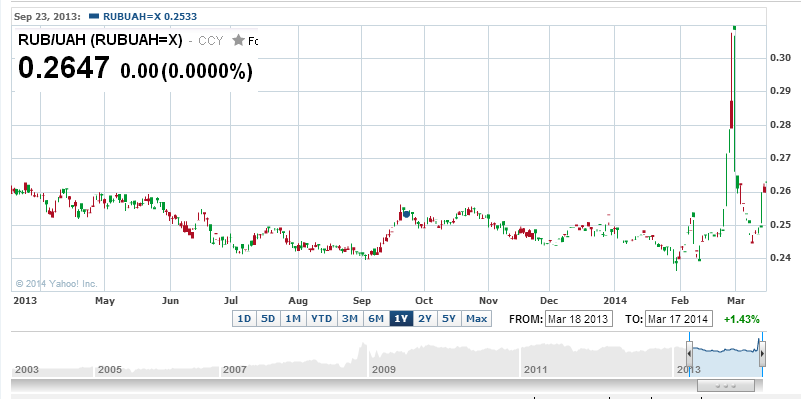Screen dimensions: 801x399
Task: Switch chart to 2Y range
Action: (425, 319)
